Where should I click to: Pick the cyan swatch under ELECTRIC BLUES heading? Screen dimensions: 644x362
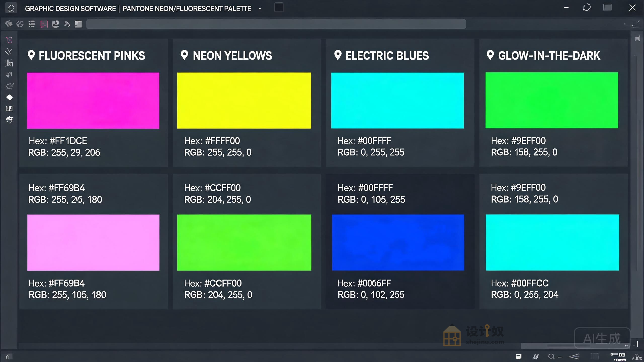tap(397, 101)
